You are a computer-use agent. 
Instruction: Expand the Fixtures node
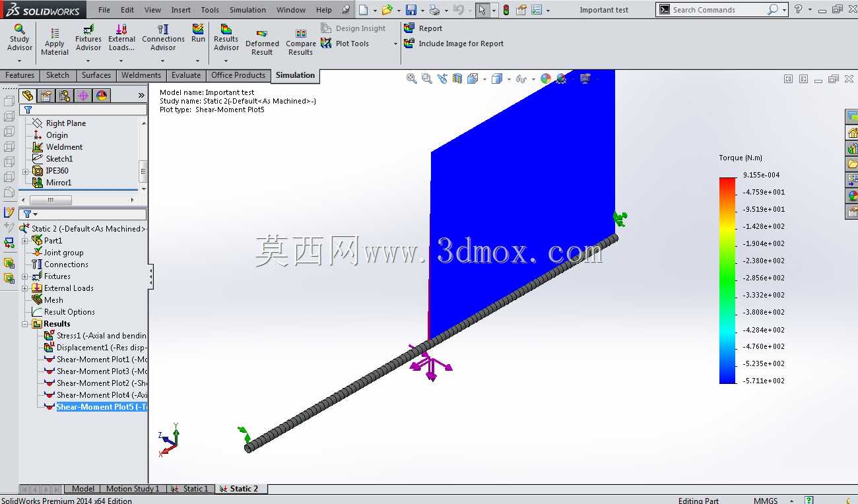pyautogui.click(x=25, y=276)
